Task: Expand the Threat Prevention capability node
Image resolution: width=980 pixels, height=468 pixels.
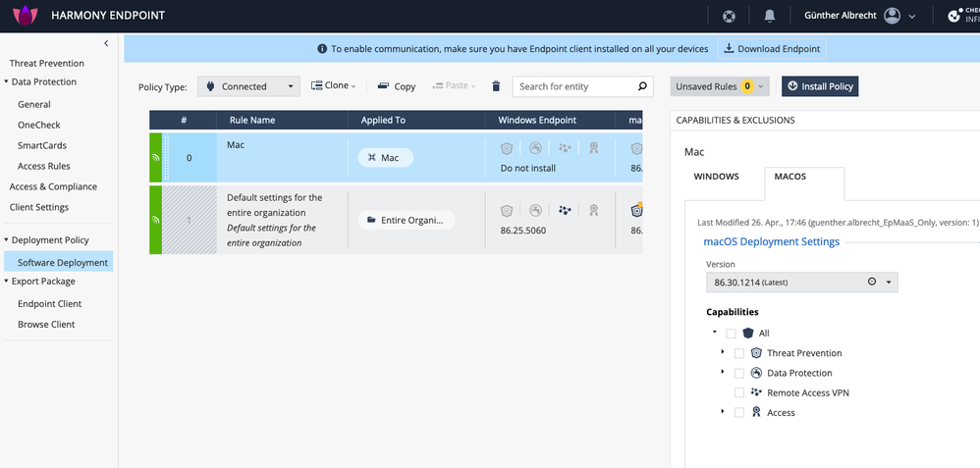Action: (723, 352)
